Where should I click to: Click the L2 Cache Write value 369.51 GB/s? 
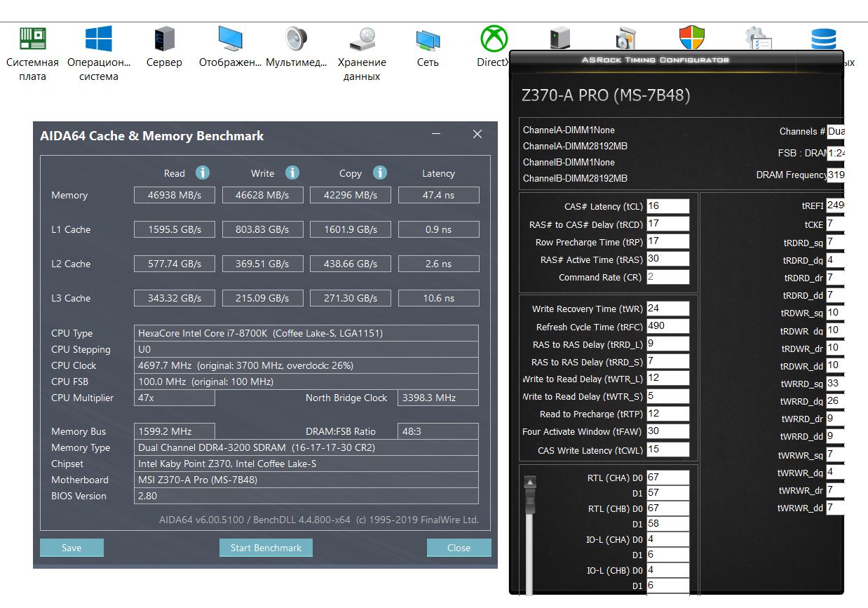263,264
